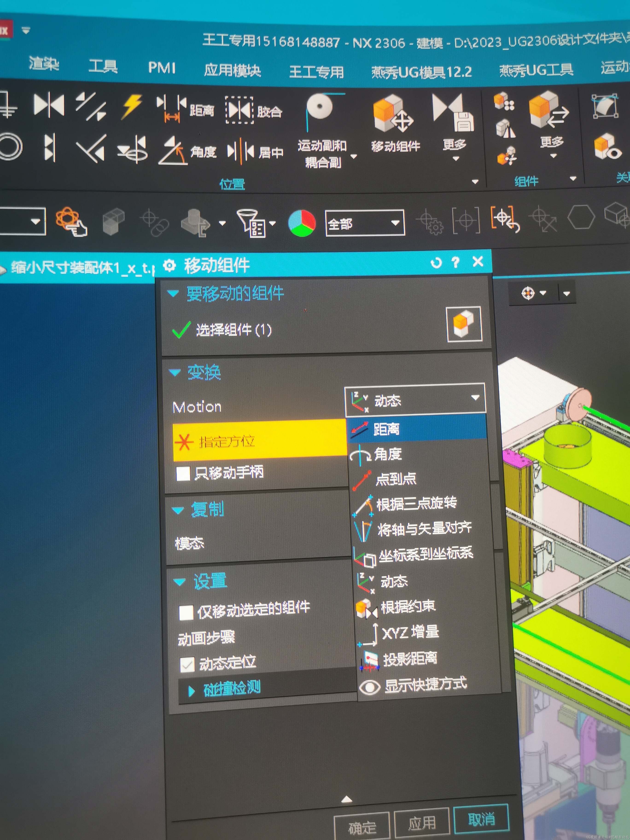Click the pattern component icon in 组件 group
This screenshot has width=630, height=840.
504,102
